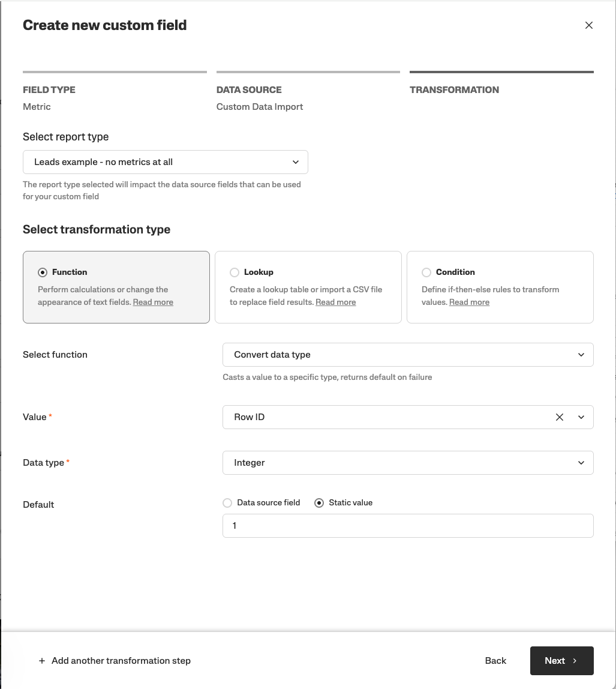Select the Static value option
616x689 pixels.
pyautogui.click(x=318, y=502)
